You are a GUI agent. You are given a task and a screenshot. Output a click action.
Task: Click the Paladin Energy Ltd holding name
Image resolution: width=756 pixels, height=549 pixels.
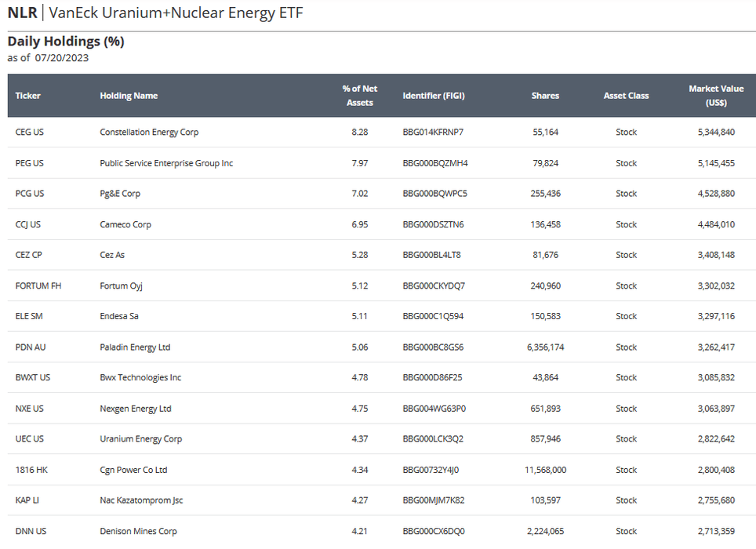click(135, 347)
